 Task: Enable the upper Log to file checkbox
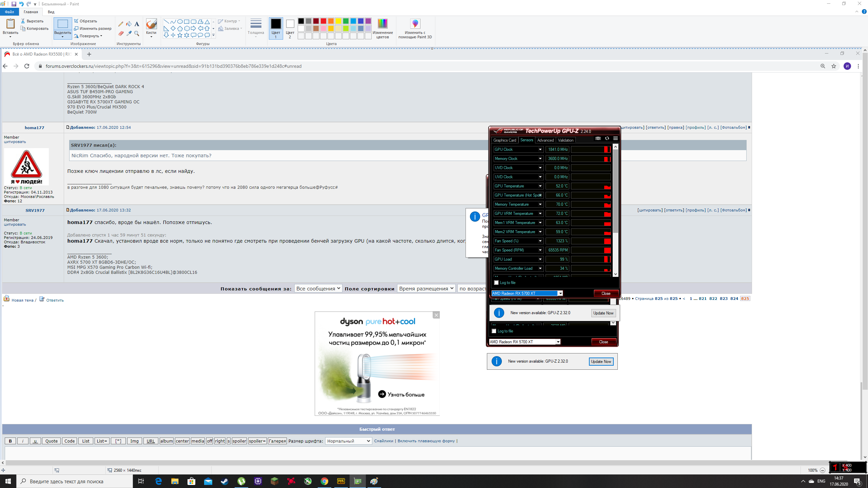coord(496,283)
